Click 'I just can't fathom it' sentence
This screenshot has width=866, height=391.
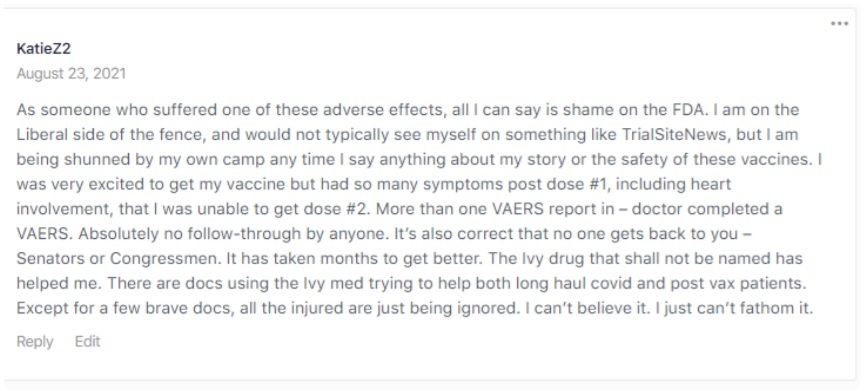[734, 308]
